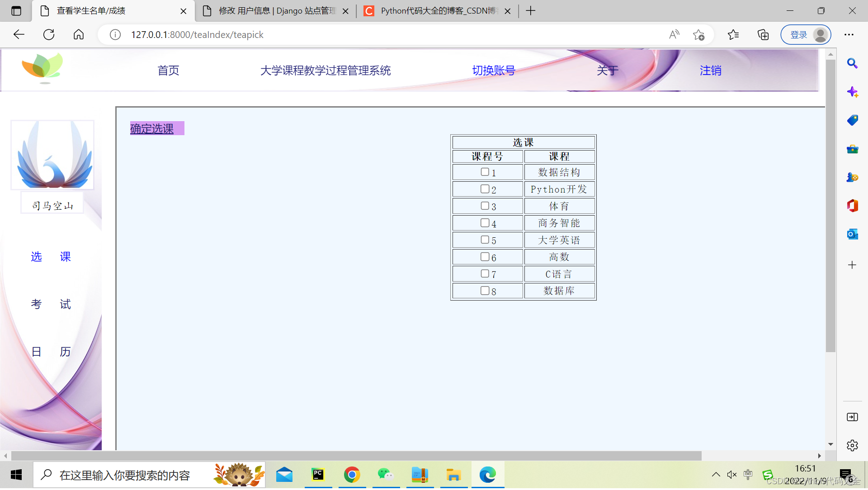Tick checkbox for course 2 Python开发
This screenshot has height=490, width=868.
(485, 189)
